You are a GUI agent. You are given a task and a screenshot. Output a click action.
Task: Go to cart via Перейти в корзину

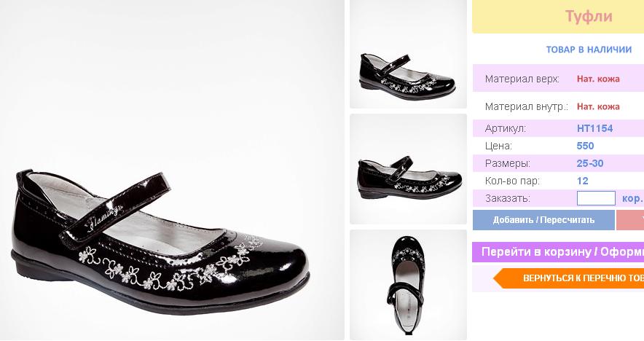pyautogui.click(x=558, y=252)
